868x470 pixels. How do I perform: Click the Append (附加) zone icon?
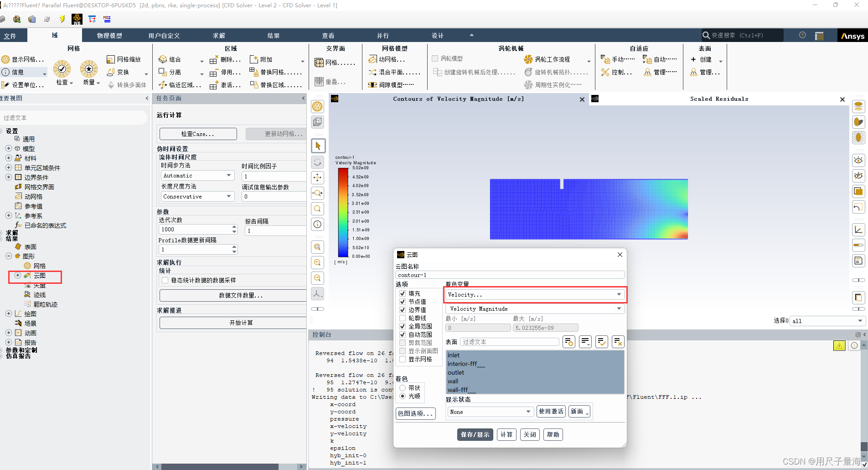[254, 59]
